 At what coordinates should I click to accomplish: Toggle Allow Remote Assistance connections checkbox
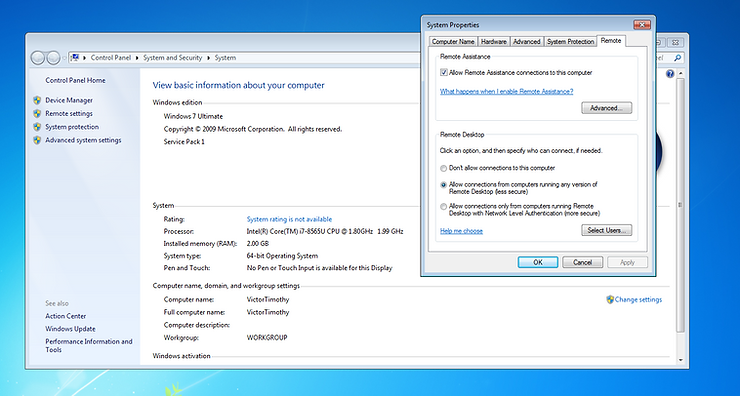(x=444, y=73)
